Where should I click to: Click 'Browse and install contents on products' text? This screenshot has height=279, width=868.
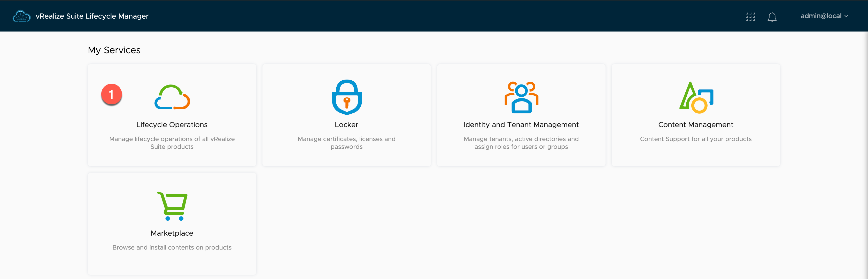[x=172, y=247]
